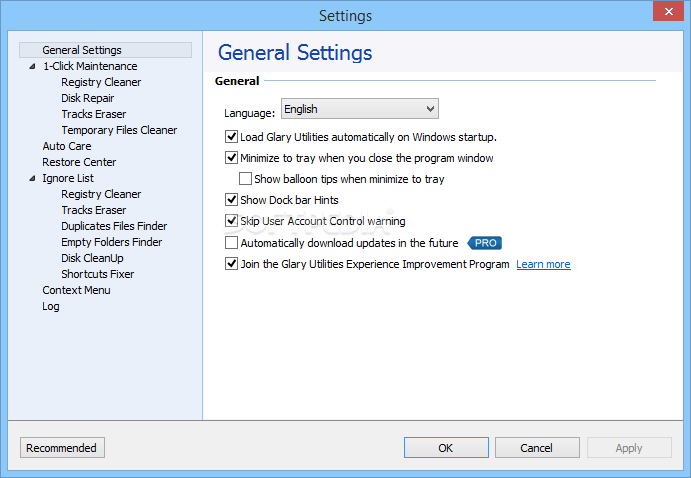Click the Cancel button
The image size is (691, 478).
(537, 448)
